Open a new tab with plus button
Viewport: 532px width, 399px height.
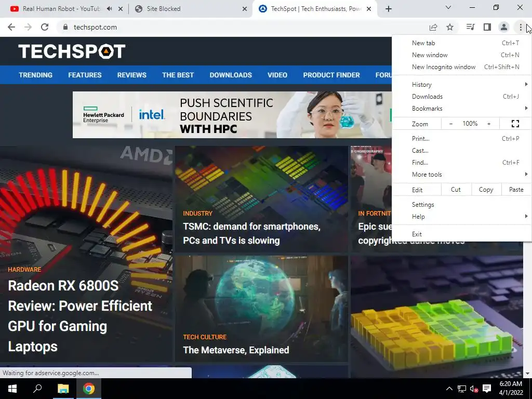click(389, 9)
